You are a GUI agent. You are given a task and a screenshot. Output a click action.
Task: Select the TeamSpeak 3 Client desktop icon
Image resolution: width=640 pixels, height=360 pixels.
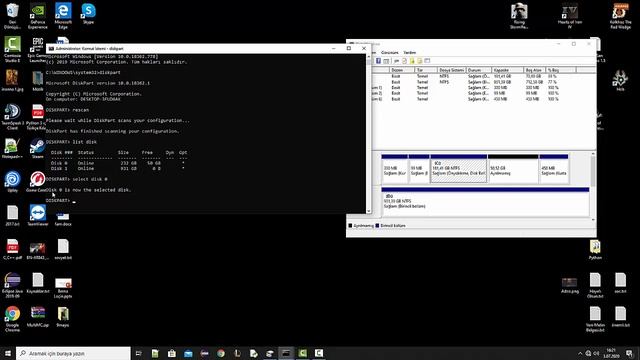pyautogui.click(x=12, y=117)
